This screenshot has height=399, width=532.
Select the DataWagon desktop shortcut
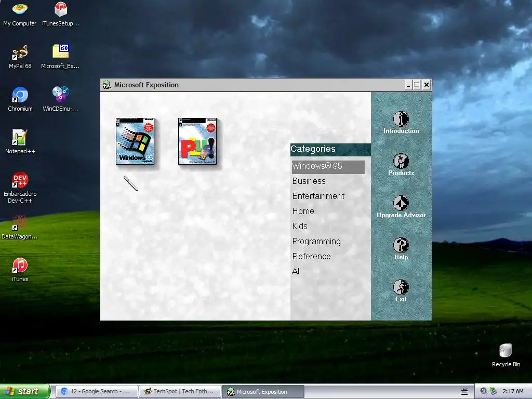click(20, 227)
